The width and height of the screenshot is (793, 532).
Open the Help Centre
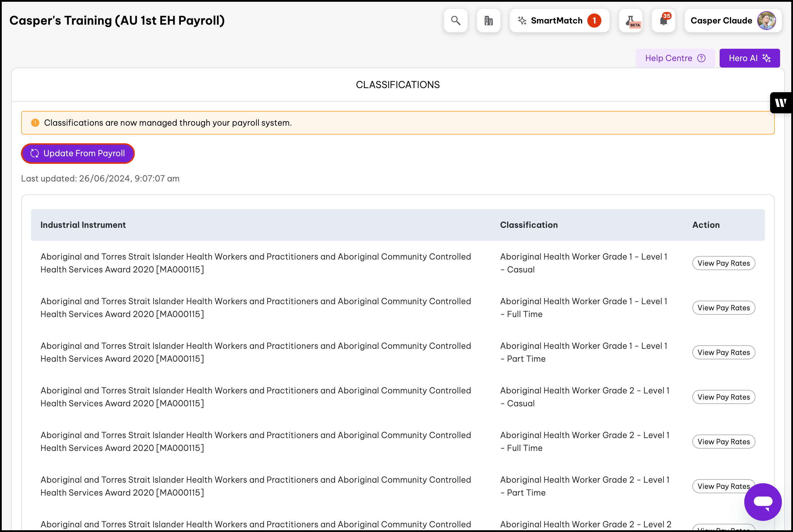coord(675,58)
